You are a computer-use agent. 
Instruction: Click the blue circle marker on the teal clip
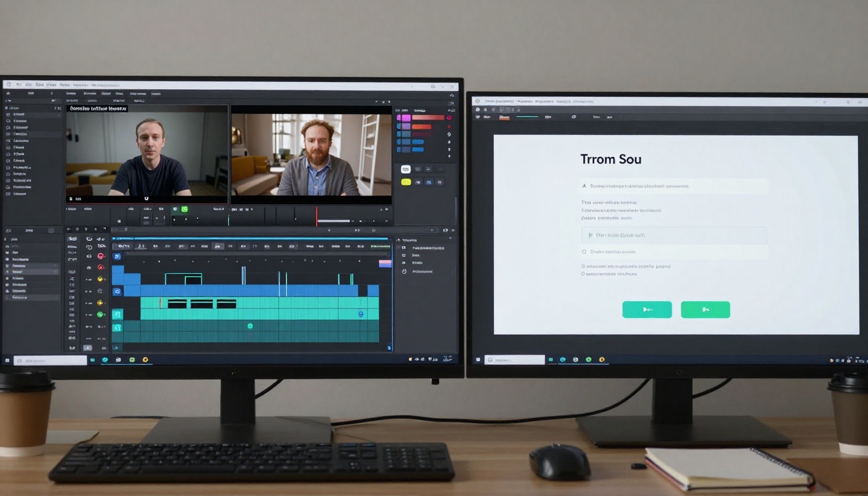[x=360, y=315]
